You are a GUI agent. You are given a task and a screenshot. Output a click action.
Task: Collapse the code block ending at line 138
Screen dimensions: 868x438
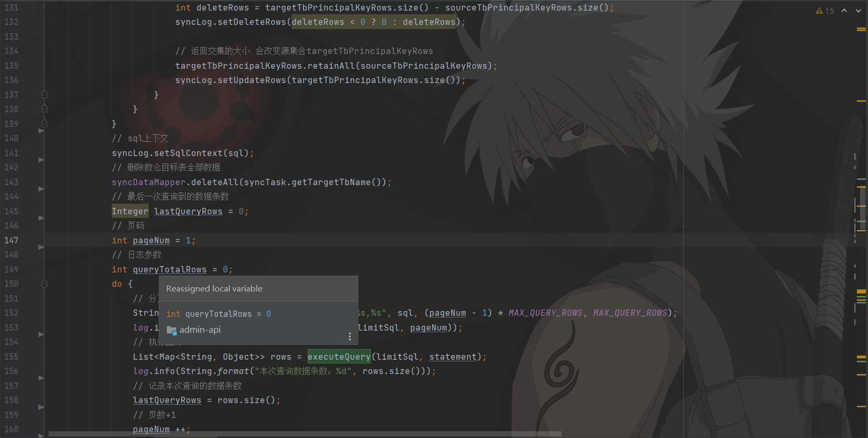[44, 108]
